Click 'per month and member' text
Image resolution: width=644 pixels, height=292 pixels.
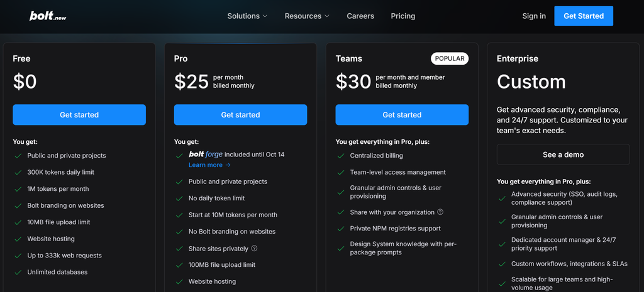point(410,77)
